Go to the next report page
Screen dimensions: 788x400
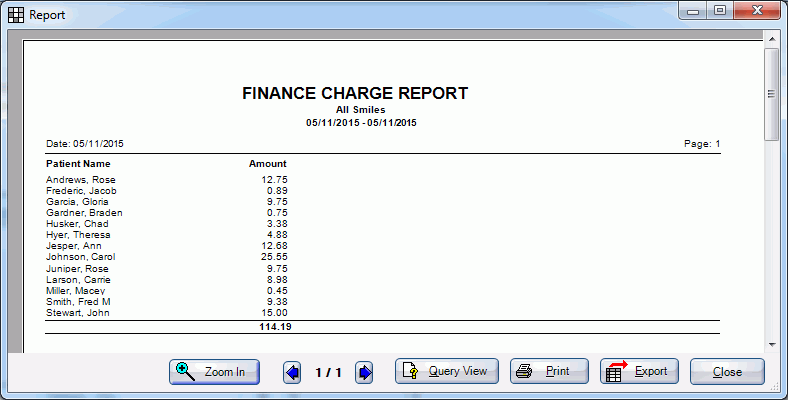(x=364, y=373)
